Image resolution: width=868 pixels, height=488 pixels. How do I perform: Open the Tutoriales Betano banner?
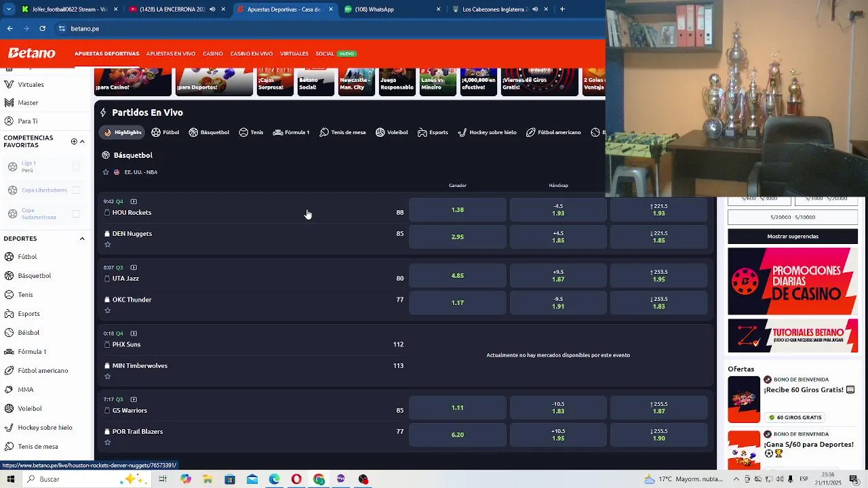point(793,336)
